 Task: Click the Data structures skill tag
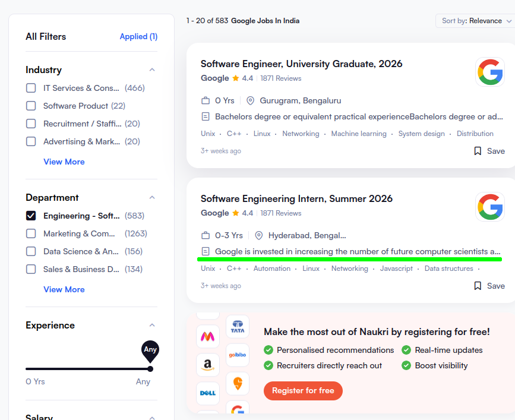pos(448,269)
